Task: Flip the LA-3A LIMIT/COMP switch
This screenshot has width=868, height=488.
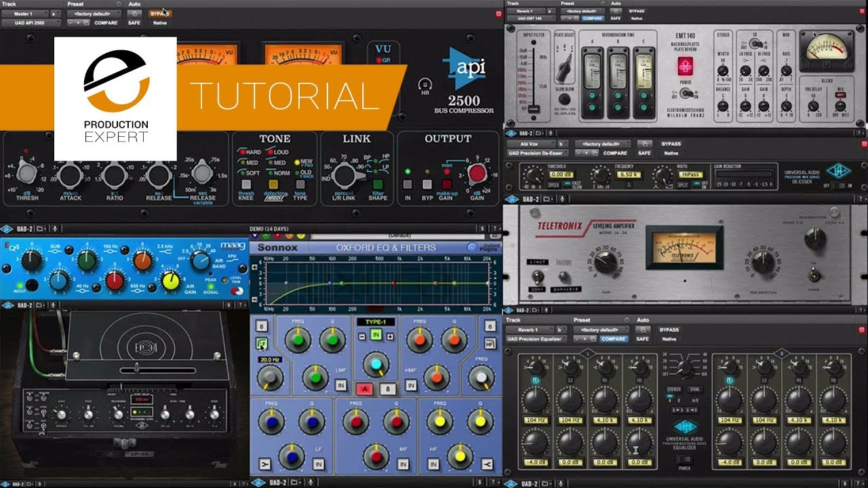Action: pos(538,276)
